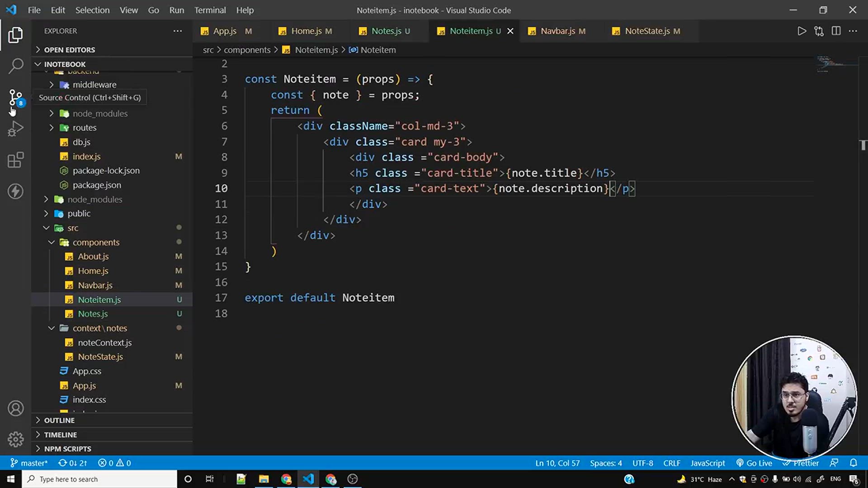The width and height of the screenshot is (868, 488).
Task: Open noteContext.js in the explorer
Action: tap(112, 343)
